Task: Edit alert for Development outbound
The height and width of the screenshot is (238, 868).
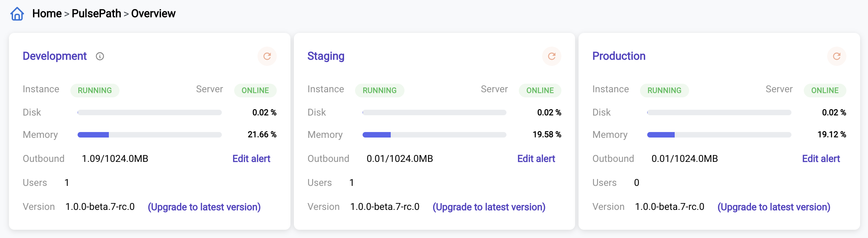Action: coord(251,158)
